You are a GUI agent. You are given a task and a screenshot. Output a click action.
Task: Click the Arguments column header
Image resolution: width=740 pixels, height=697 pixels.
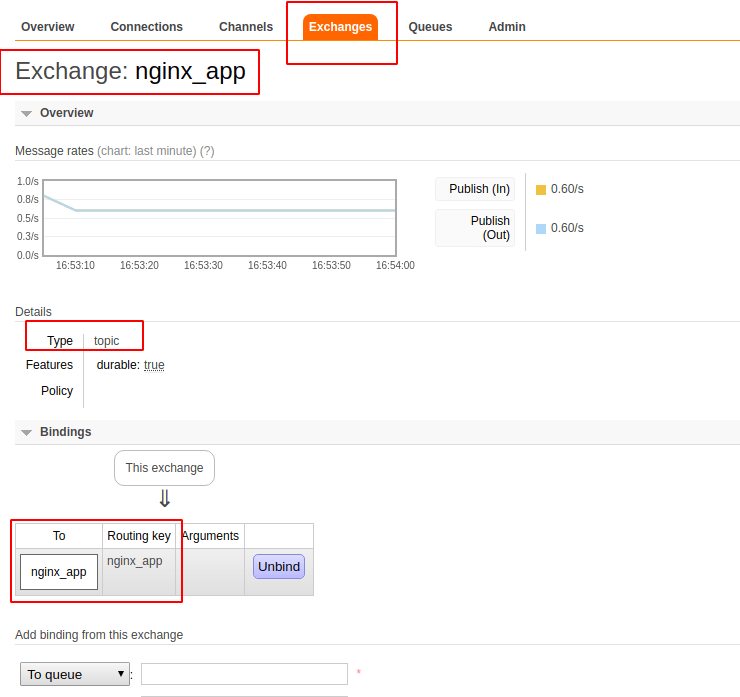[210, 536]
